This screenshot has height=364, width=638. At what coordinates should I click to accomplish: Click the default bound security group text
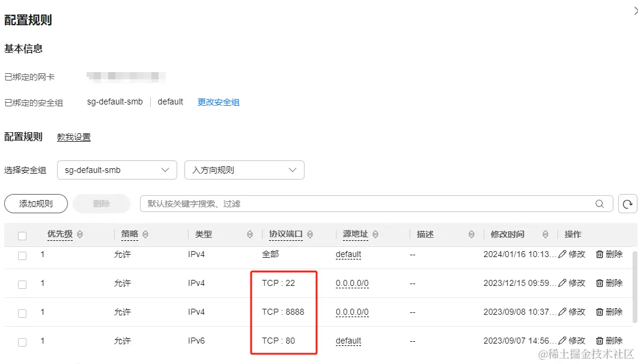[x=171, y=102]
